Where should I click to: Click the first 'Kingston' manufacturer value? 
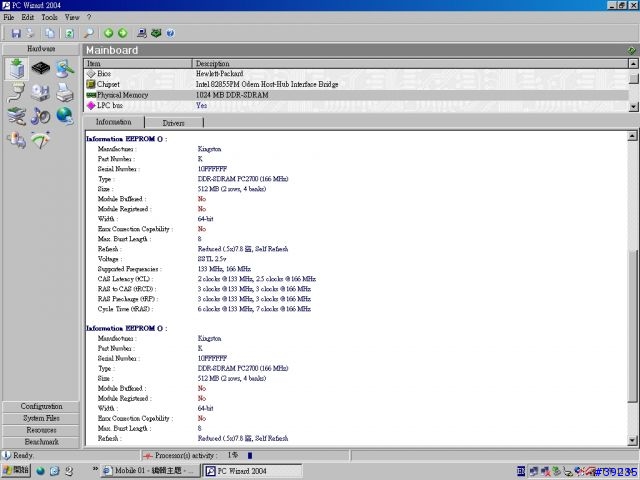click(x=209, y=149)
